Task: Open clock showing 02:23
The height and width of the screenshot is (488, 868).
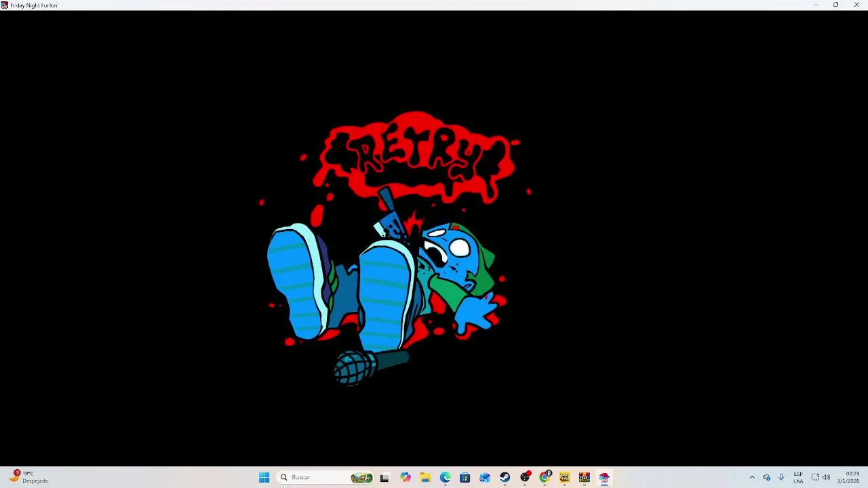Action: (x=849, y=477)
